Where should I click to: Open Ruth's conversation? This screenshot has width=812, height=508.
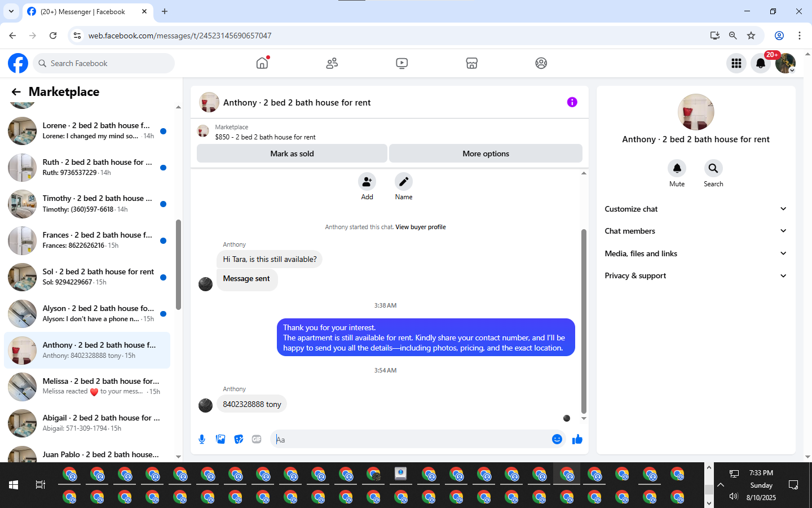[87, 168]
